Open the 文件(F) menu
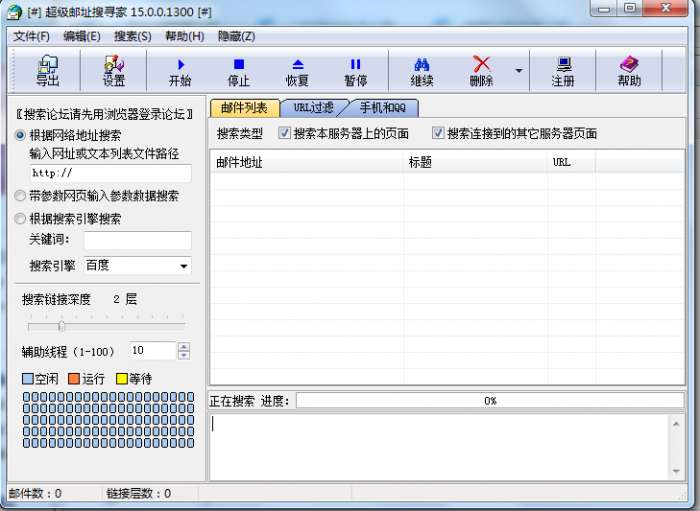This screenshot has width=700, height=511. pyautogui.click(x=31, y=36)
